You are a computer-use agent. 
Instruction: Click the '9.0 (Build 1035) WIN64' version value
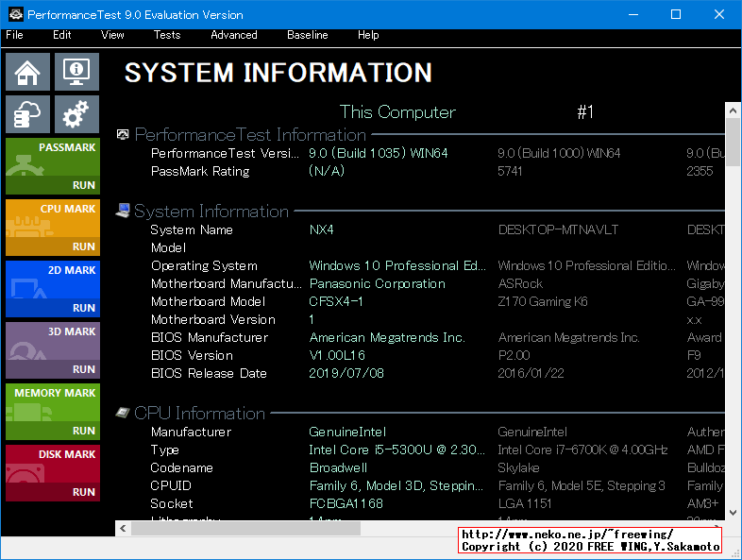click(379, 153)
